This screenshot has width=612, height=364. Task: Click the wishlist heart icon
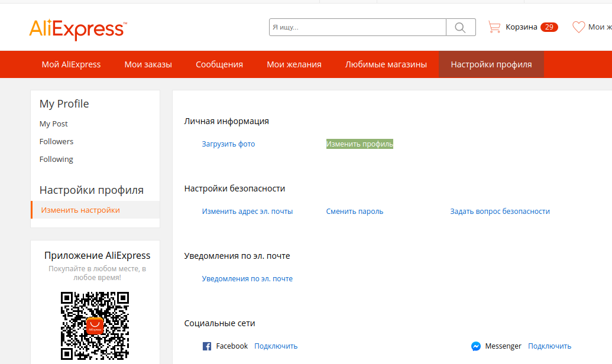pyautogui.click(x=578, y=27)
